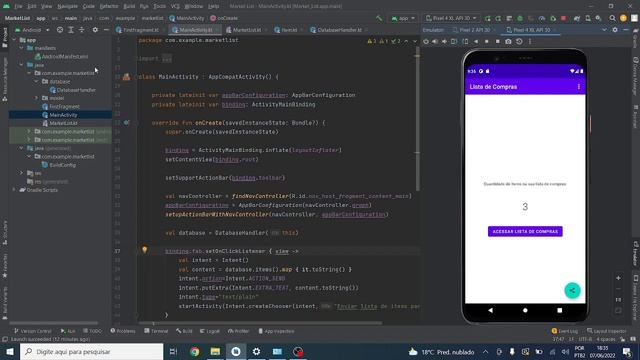The height and width of the screenshot is (360, 640).
Task: Collapse the app root node in Project tree
Action: click(x=14, y=40)
